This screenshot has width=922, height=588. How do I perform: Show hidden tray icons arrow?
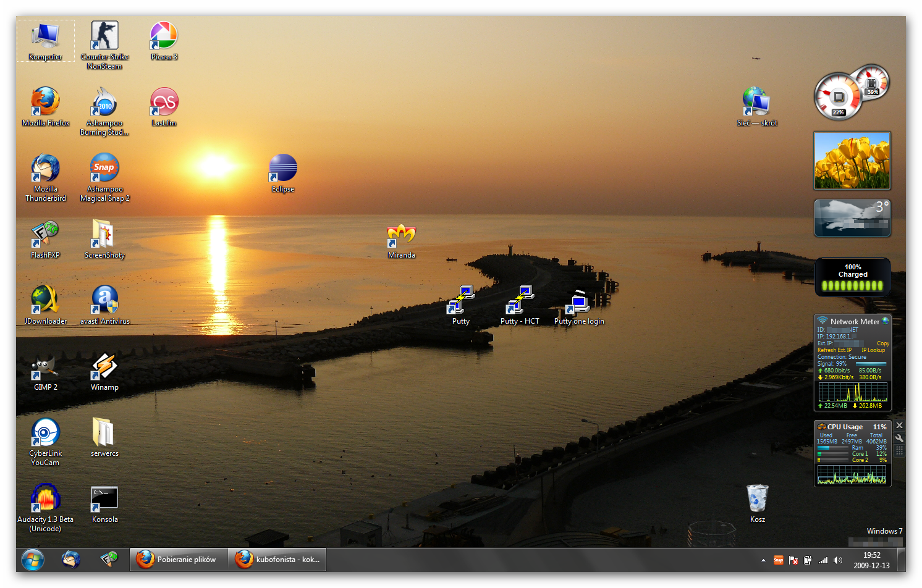[763, 560]
